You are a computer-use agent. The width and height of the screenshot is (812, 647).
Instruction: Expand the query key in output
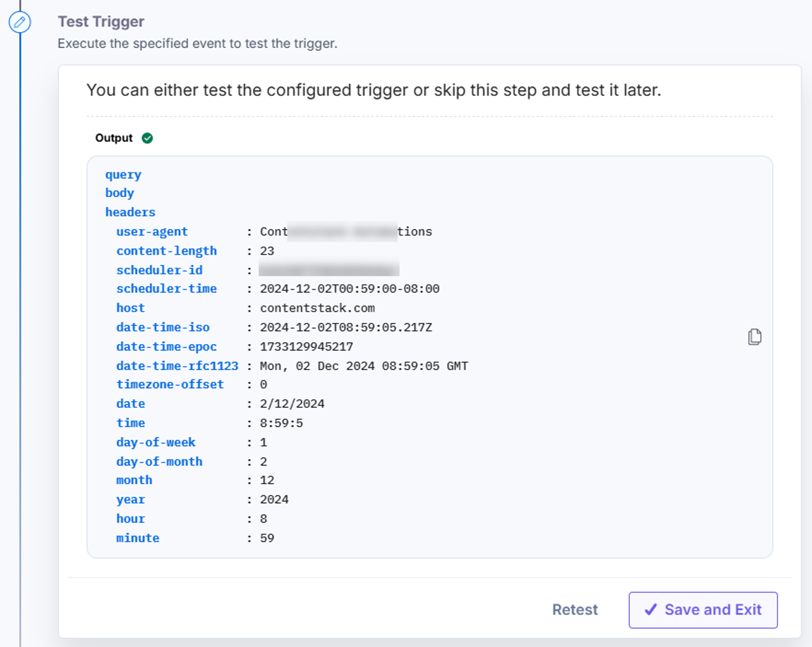pos(123,175)
